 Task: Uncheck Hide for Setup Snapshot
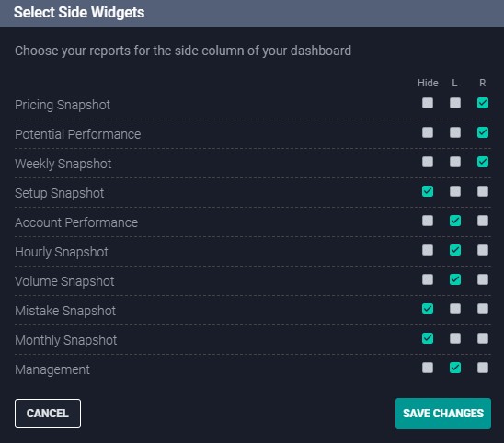coord(428,191)
